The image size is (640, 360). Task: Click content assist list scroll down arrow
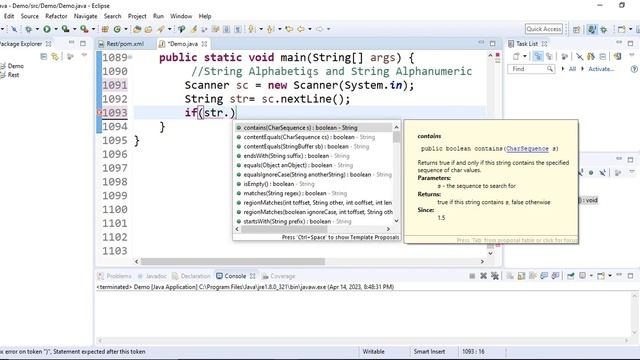click(396, 221)
